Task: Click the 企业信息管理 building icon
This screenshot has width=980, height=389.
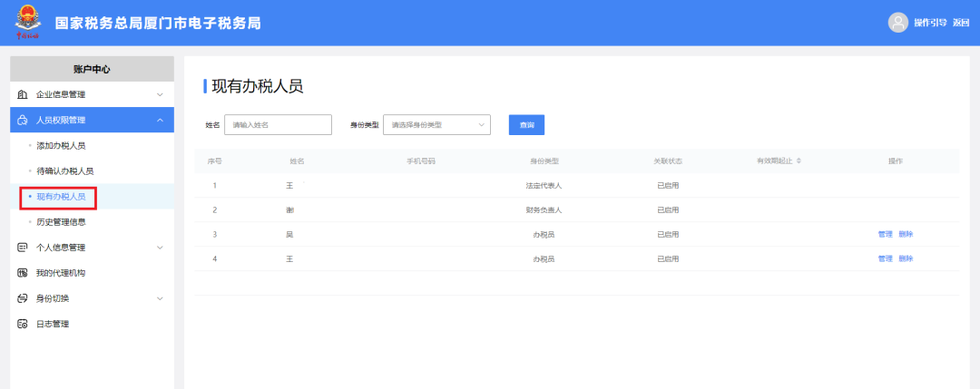Action: pyautogui.click(x=23, y=95)
